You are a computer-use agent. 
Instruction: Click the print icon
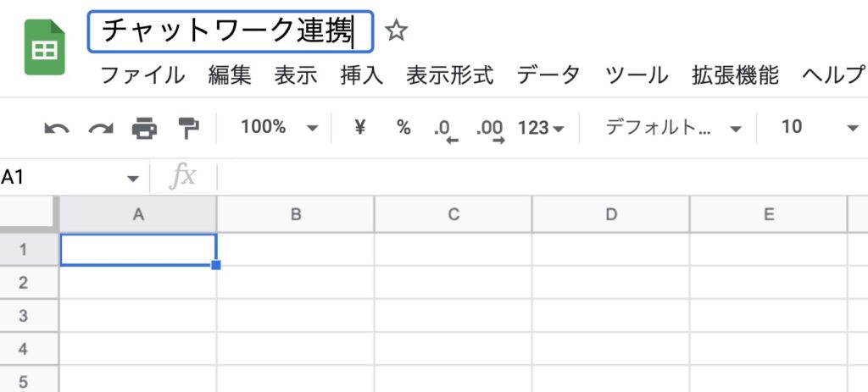144,128
